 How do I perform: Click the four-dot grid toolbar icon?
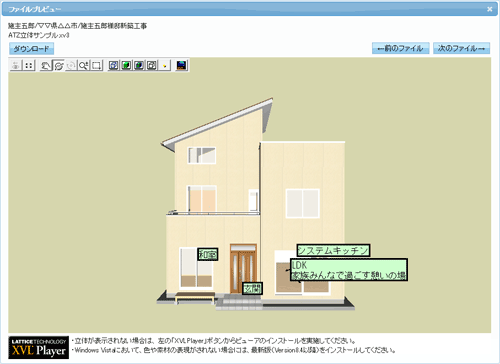pos(29,65)
